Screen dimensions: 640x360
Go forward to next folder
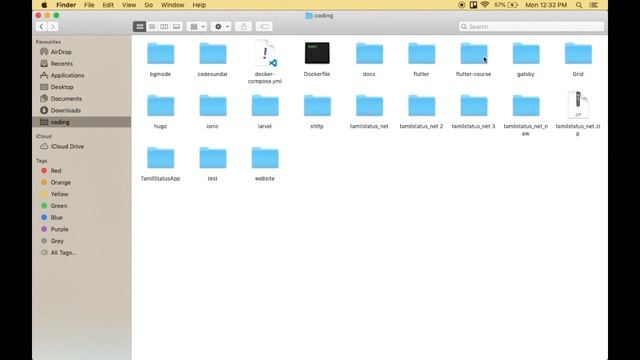pyautogui.click(x=53, y=27)
